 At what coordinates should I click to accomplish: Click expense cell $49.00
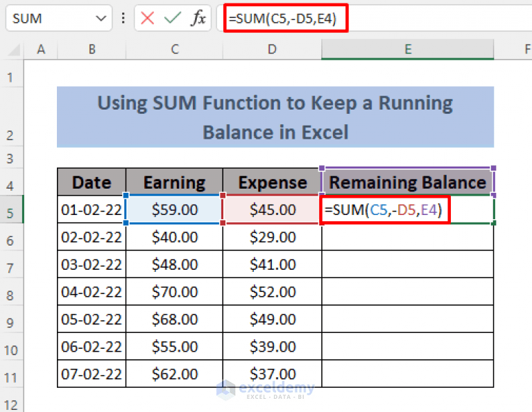(x=272, y=319)
